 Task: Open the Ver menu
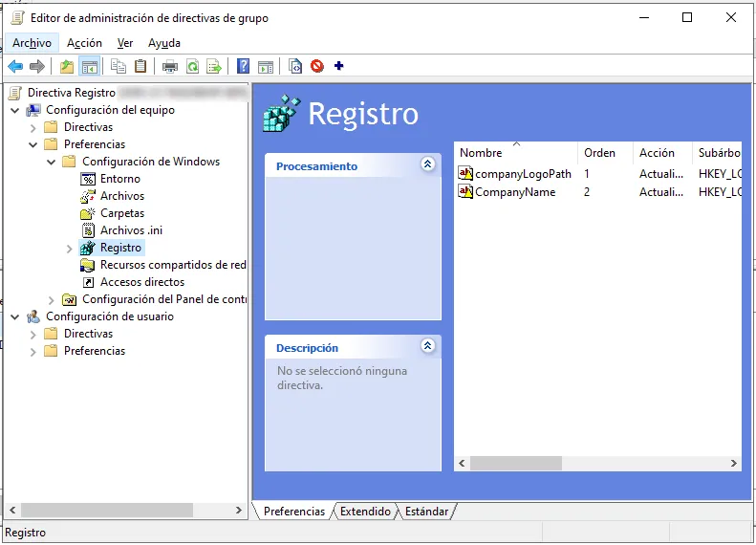pos(125,43)
